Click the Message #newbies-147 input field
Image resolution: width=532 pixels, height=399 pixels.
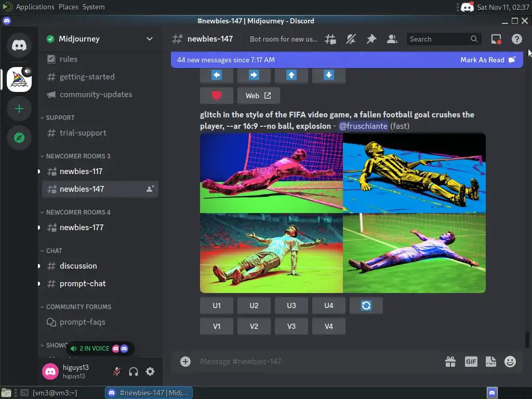coord(318,362)
